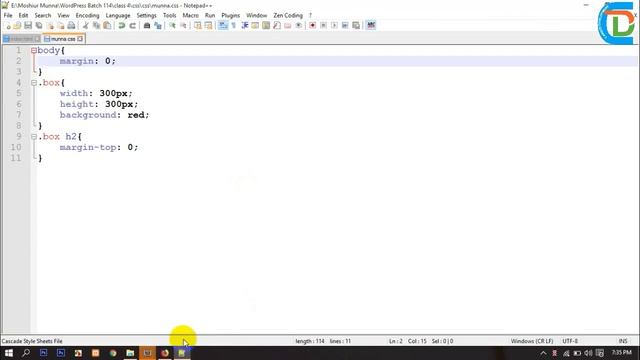Open the View menu
Screen dimensions: 640x360
point(63,16)
